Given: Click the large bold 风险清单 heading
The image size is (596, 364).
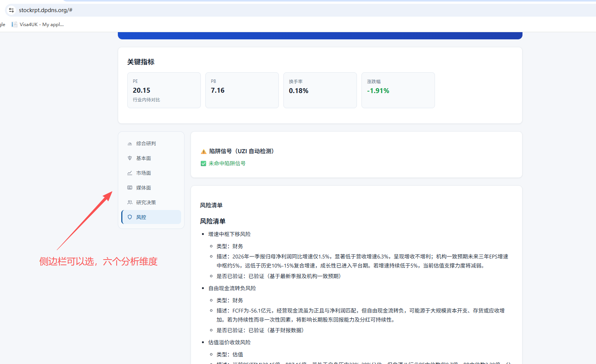Looking at the screenshot, I should (x=213, y=221).
